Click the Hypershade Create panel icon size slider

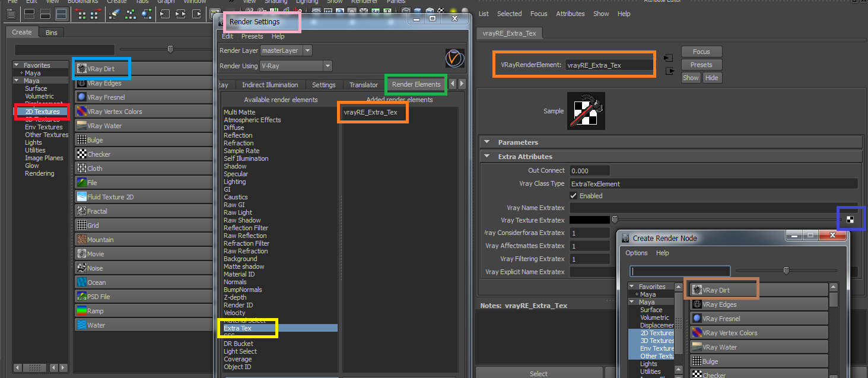(171, 49)
